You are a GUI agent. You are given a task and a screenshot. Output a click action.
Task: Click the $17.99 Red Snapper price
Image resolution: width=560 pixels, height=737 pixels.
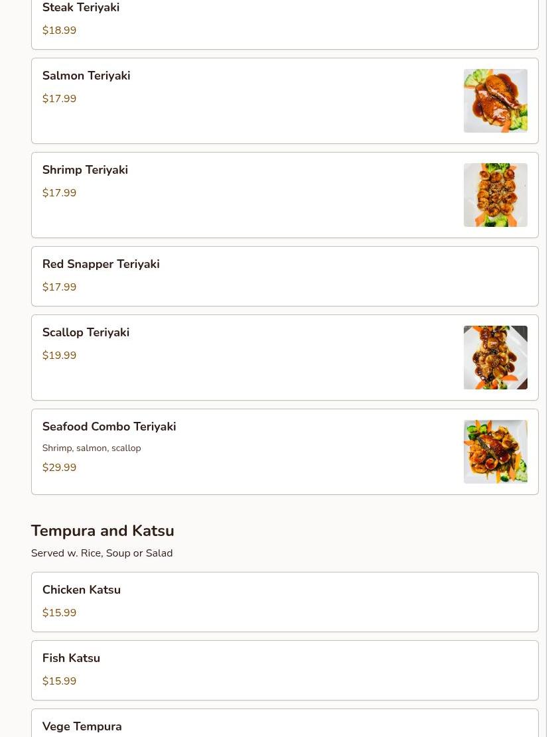[59, 287]
